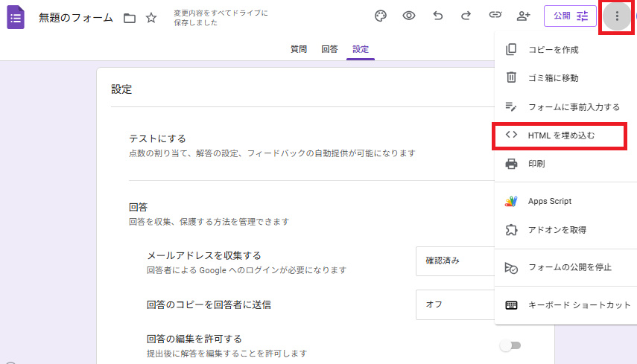Screen dimensions: 637x364
Task: Open the メールアドレスを収集する dropdown
Action: click(454, 261)
